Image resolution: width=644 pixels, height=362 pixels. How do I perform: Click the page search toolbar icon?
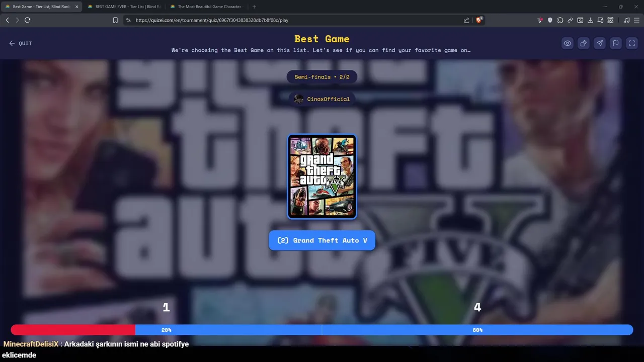point(580,20)
